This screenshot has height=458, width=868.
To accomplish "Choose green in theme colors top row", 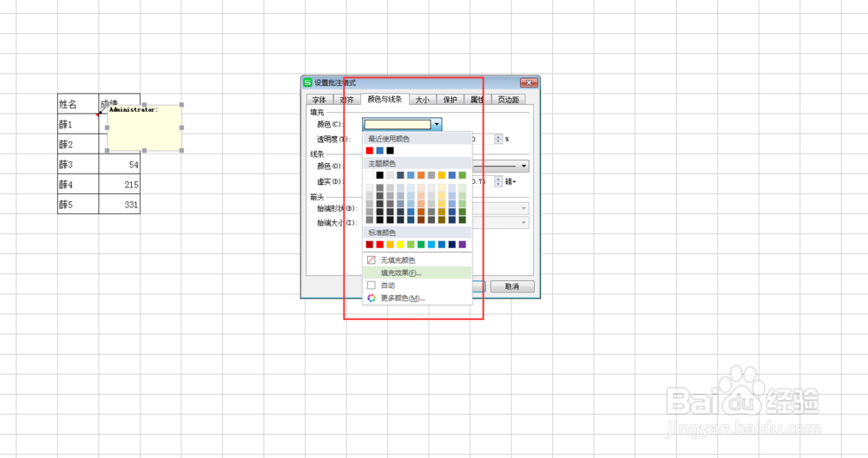I will (463, 175).
